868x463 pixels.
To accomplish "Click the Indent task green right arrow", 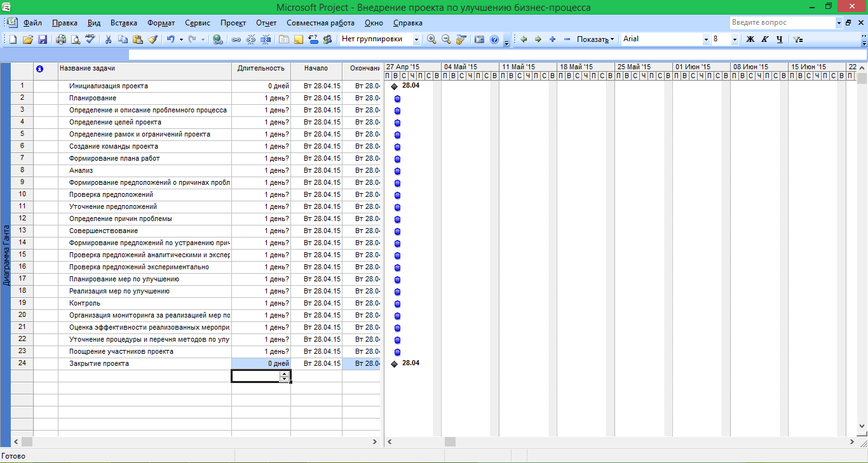I will pyautogui.click(x=538, y=39).
